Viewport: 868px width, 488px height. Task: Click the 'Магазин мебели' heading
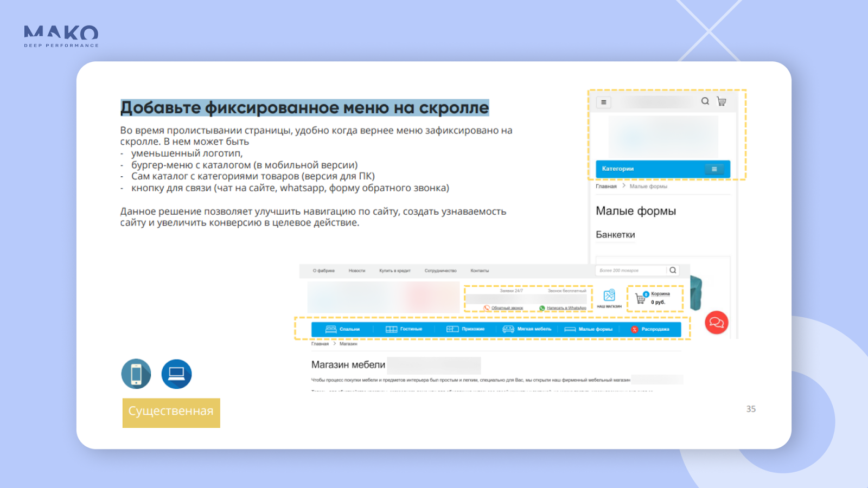click(348, 365)
